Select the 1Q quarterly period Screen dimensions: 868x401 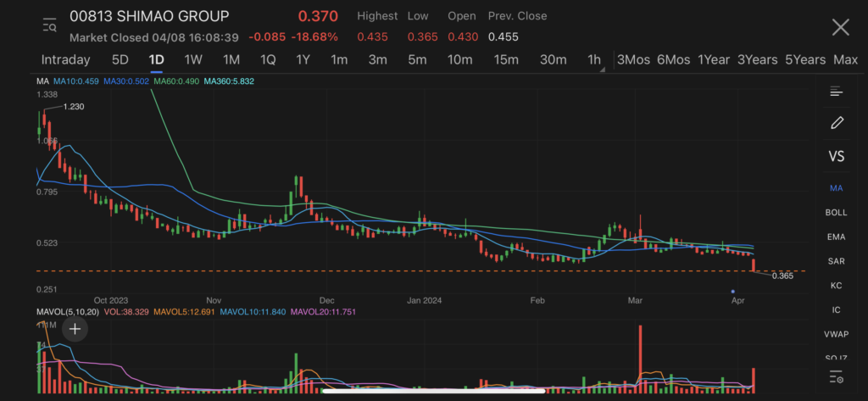(268, 60)
